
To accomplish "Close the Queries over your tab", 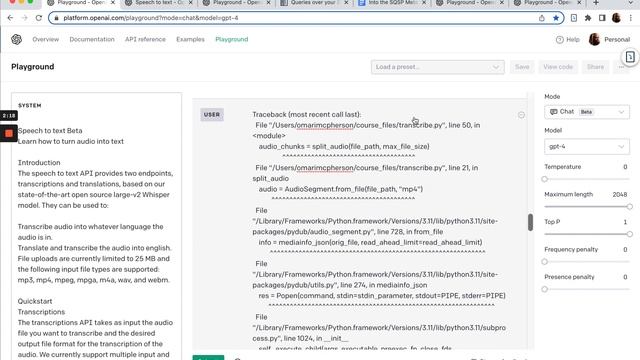I will click(x=346, y=3).
